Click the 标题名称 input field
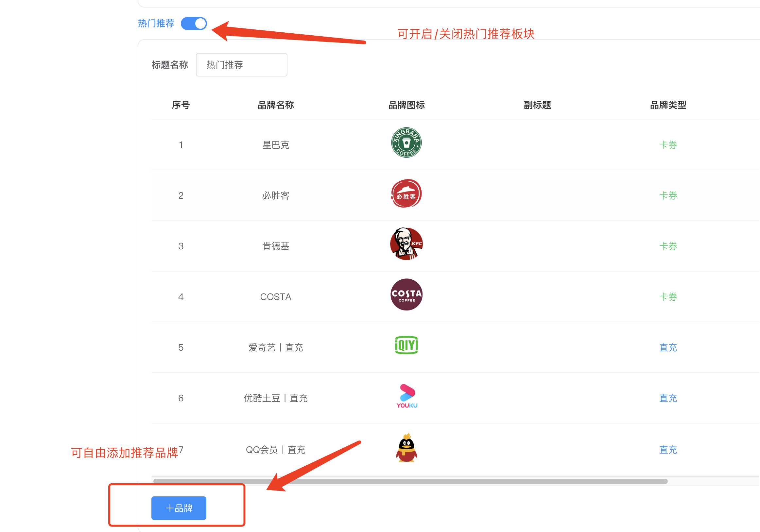The image size is (760, 532). click(x=241, y=64)
